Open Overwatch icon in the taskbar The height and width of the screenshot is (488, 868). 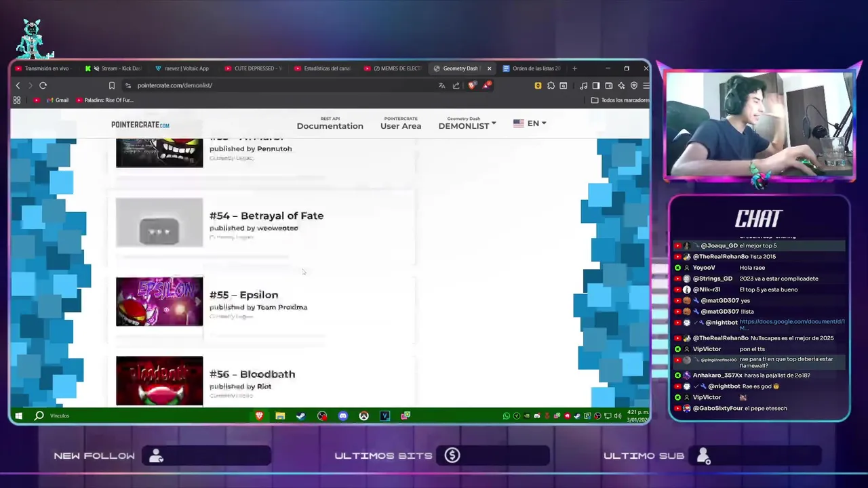pos(364,415)
